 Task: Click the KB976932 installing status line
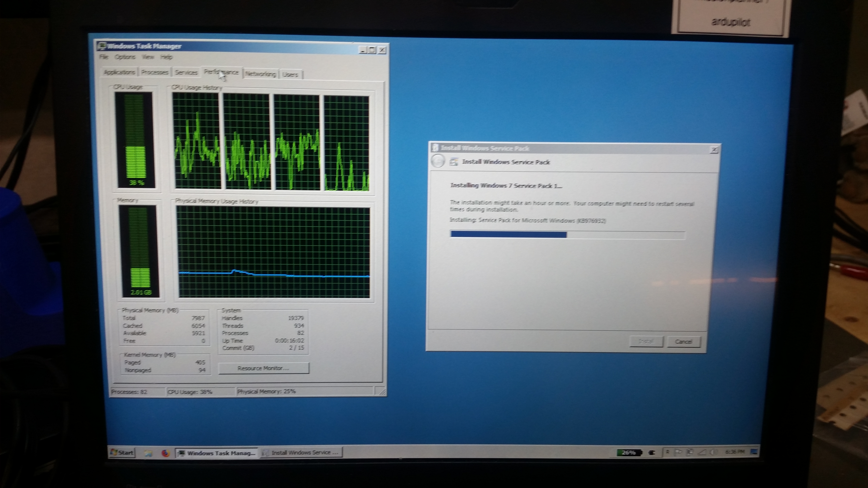pyautogui.click(x=528, y=220)
